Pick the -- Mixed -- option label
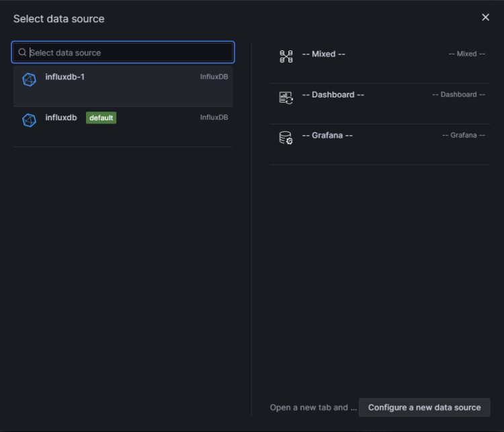This screenshot has height=432, width=504. coord(324,54)
